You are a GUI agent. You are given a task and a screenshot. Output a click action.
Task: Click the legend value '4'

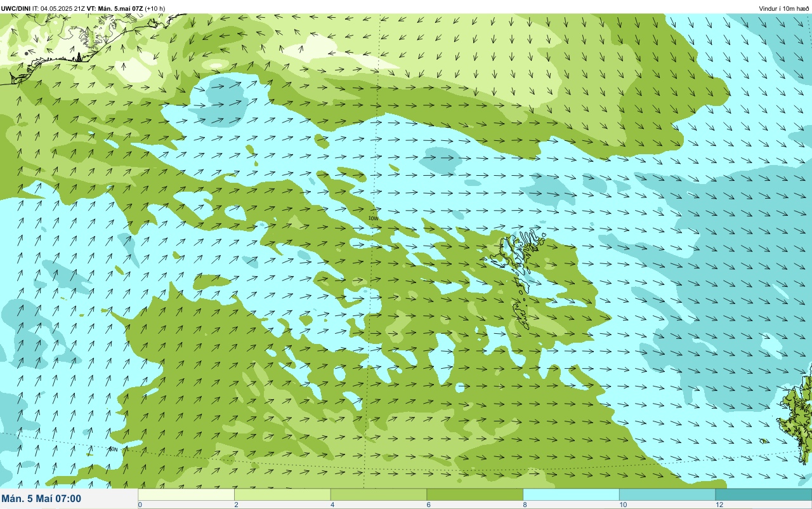click(x=332, y=505)
